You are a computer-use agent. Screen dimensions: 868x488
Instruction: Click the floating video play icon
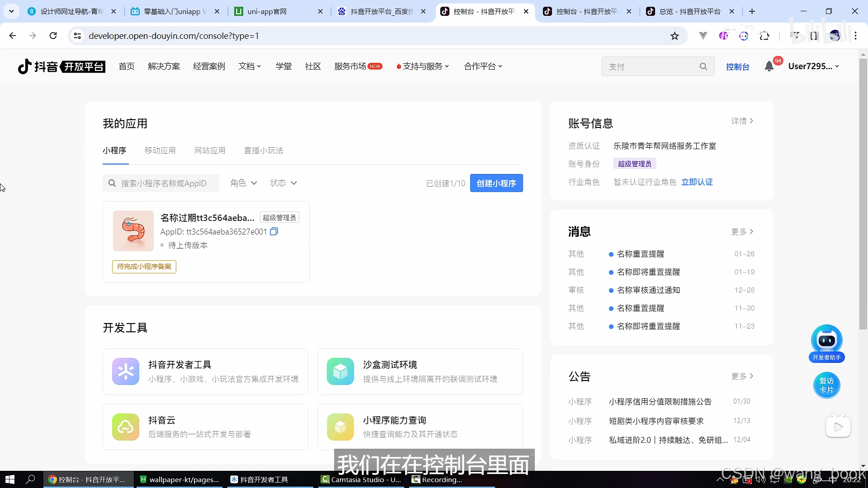[838, 427]
